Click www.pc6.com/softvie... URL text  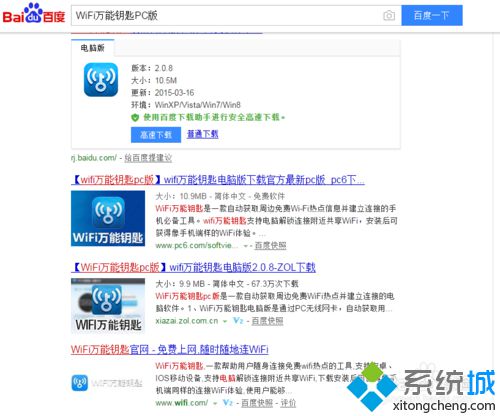pos(197,246)
